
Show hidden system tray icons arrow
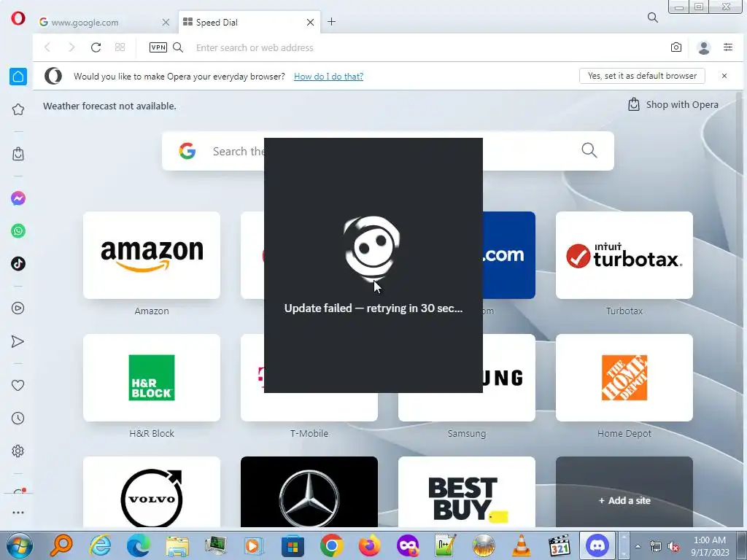click(x=638, y=546)
